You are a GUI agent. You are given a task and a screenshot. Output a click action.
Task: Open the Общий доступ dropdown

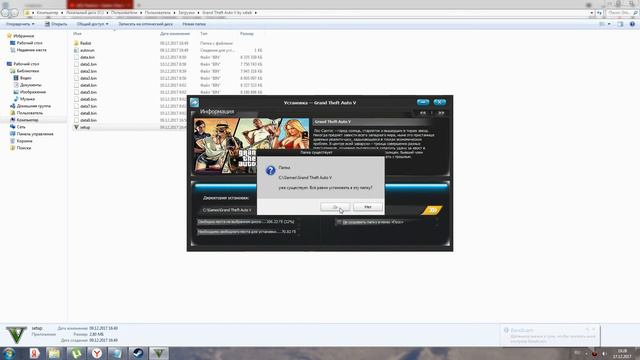(93, 24)
